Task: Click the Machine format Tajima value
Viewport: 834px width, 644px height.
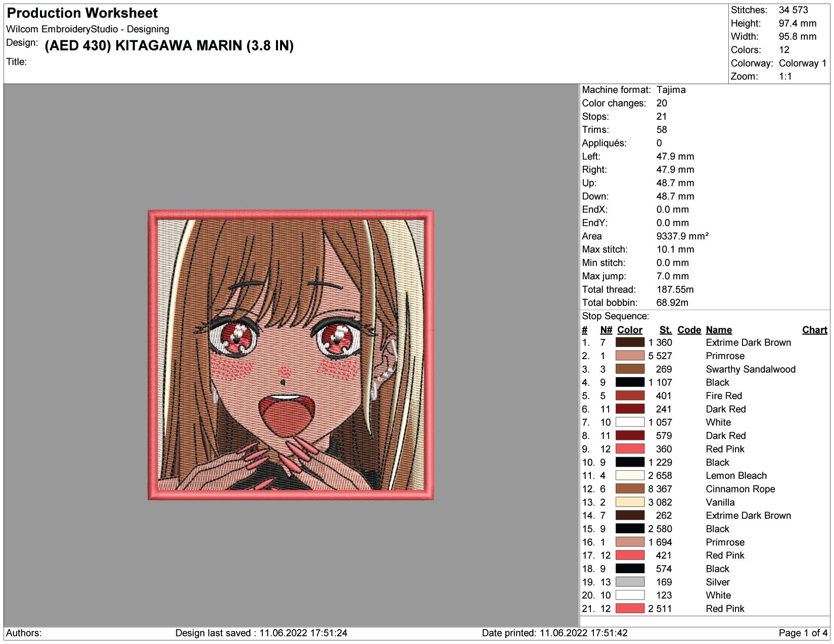Action: pos(671,90)
